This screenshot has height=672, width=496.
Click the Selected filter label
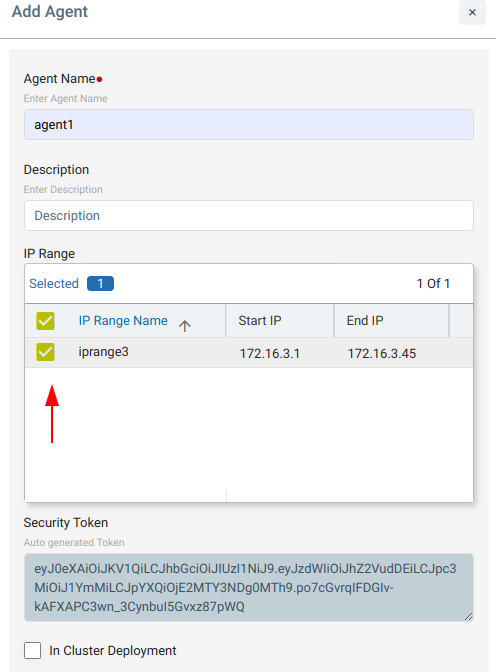[x=54, y=283]
